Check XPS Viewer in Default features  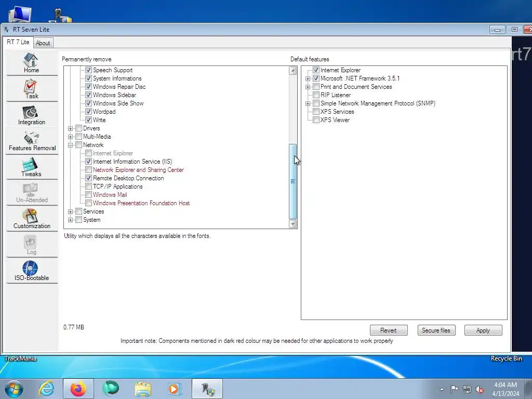pos(316,120)
